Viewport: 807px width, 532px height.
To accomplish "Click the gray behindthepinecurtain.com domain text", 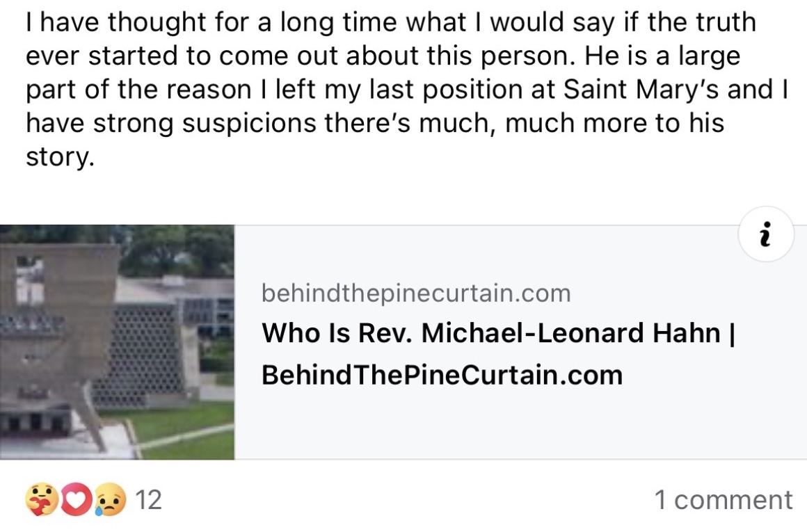I will coord(415,293).
